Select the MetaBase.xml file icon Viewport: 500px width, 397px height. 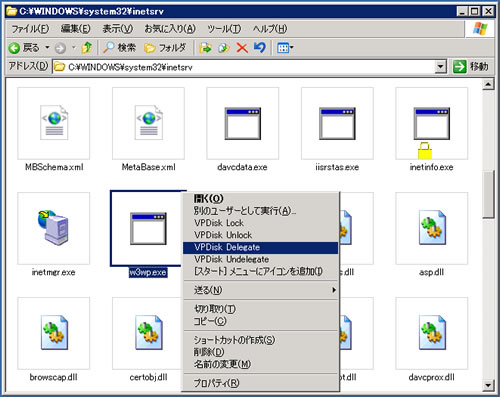pyautogui.click(x=148, y=123)
